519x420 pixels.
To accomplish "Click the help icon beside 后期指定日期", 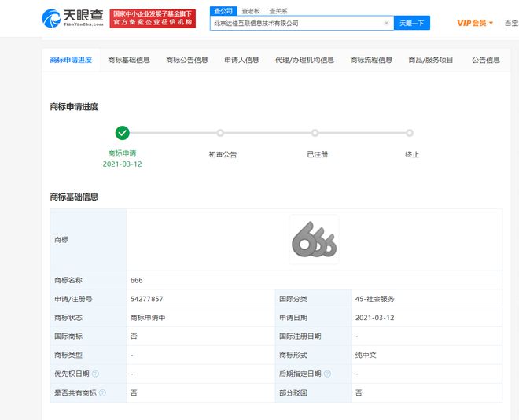I will [x=327, y=374].
